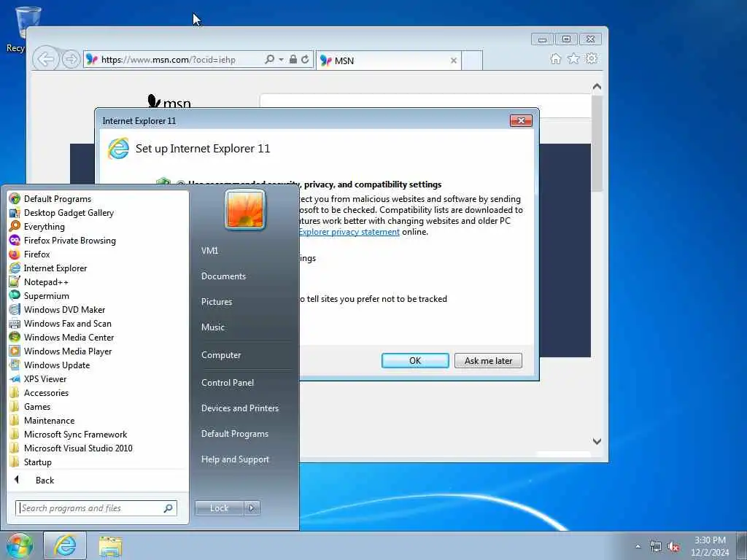Refresh the MSN page
The image size is (747, 560).
coord(305,60)
